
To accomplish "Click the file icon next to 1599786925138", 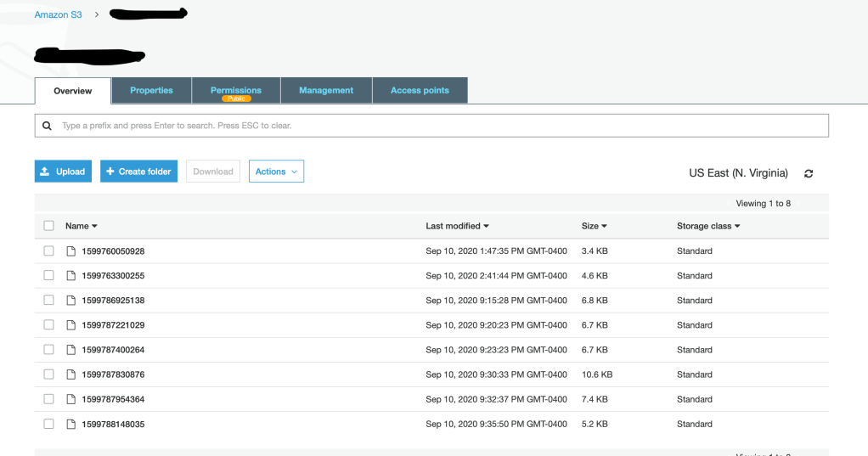I will pyautogui.click(x=70, y=301).
